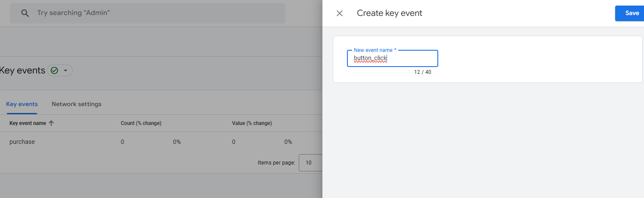Click the Value (% change) column header
This screenshot has width=644, height=198.
[x=252, y=123]
